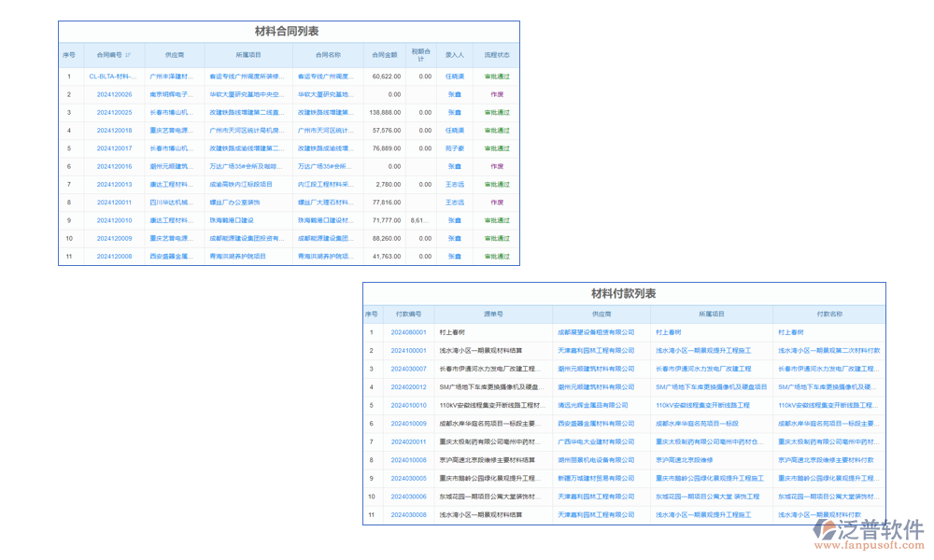Viewport: 934px width, 560px height.
Task: Open contract 2024120008 in the contract list
Action: (114, 256)
